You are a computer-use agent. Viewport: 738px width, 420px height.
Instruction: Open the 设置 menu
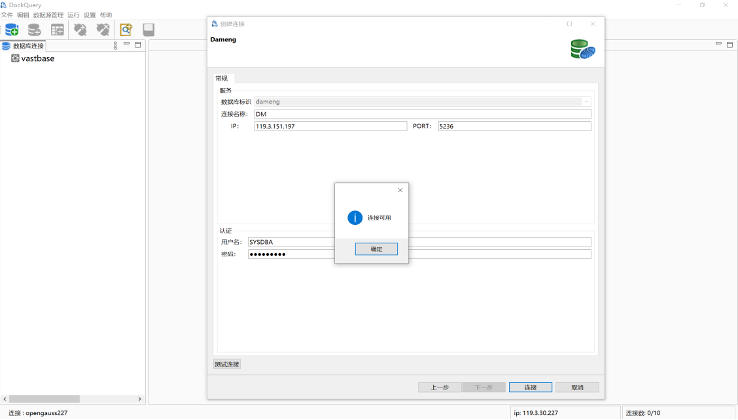[89, 15]
